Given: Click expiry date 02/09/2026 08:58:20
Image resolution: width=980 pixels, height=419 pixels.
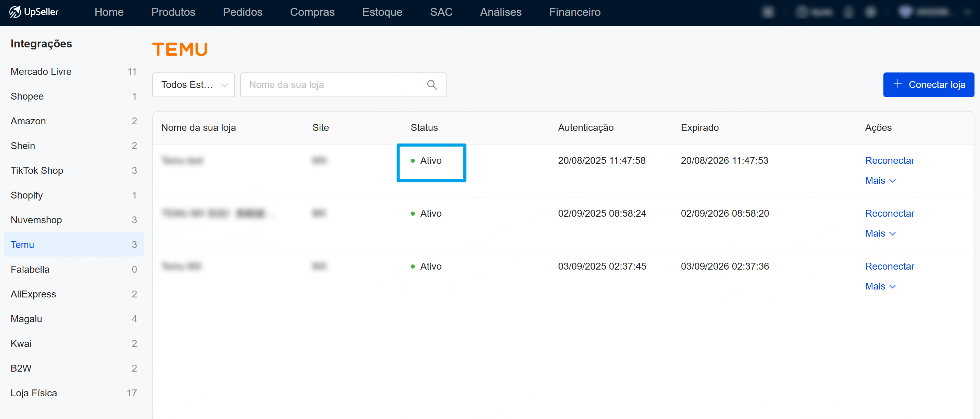Looking at the screenshot, I should pyautogui.click(x=725, y=213).
